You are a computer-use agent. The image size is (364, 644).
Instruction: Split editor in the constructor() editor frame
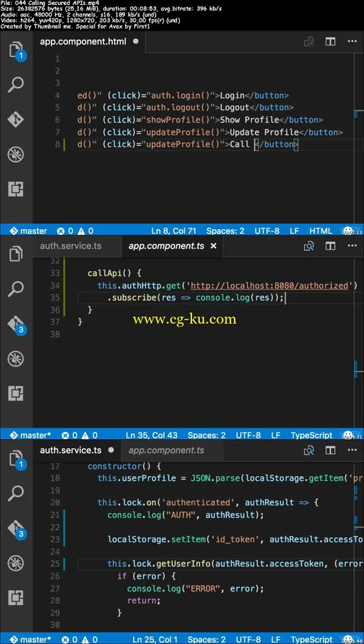(x=331, y=450)
